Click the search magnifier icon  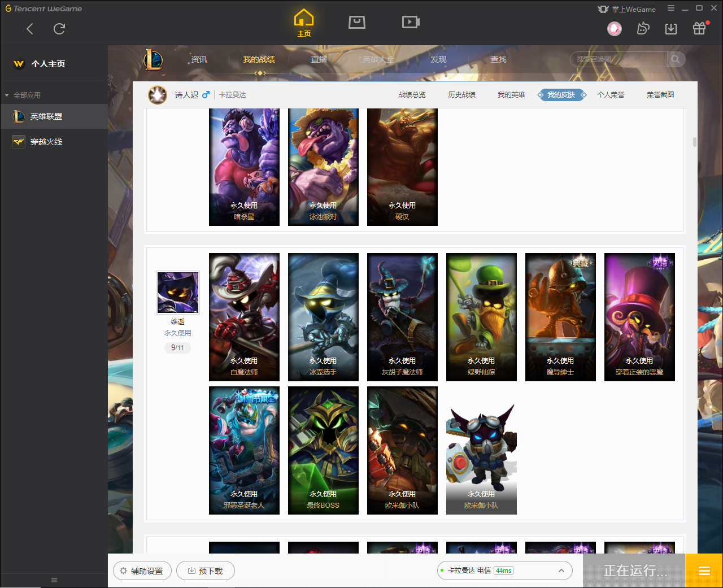(x=676, y=59)
